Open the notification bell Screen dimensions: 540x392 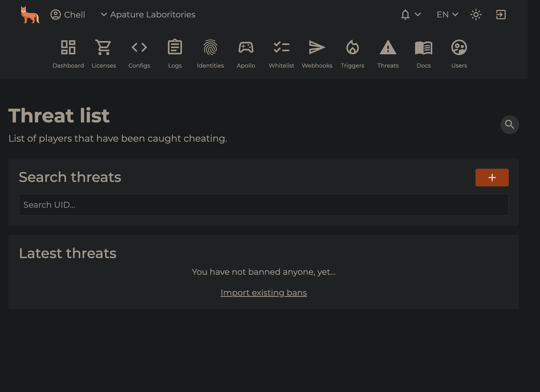click(405, 15)
